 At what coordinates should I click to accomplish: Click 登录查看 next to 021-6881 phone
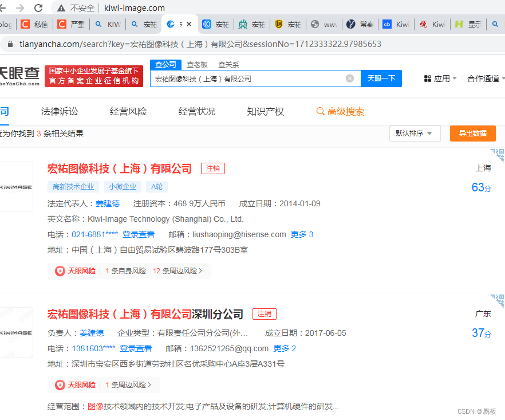click(139, 235)
